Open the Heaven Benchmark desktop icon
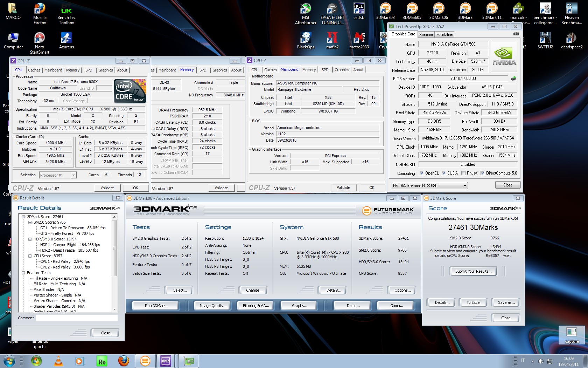Viewport: 588px width, 368px height. click(x=572, y=14)
